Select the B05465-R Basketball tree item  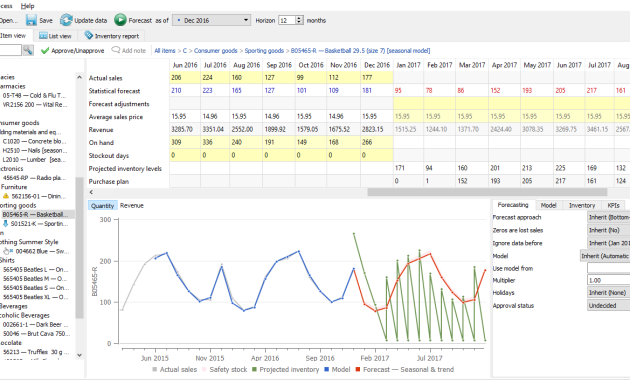click(x=35, y=215)
